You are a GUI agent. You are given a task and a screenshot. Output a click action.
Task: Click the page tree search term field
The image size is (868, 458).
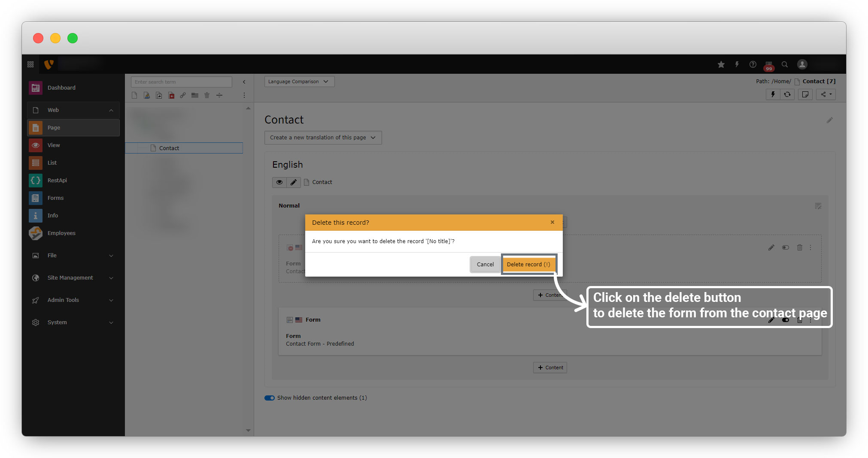pos(181,82)
